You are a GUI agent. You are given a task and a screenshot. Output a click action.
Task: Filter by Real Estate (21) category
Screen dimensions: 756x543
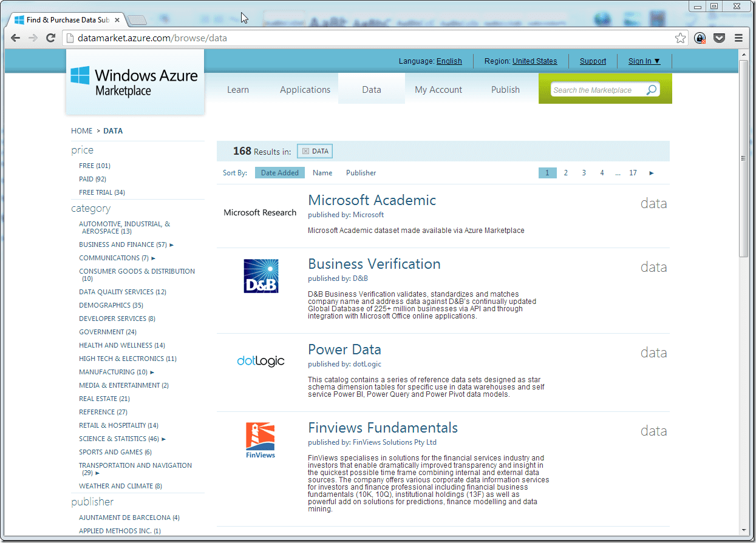[104, 399]
